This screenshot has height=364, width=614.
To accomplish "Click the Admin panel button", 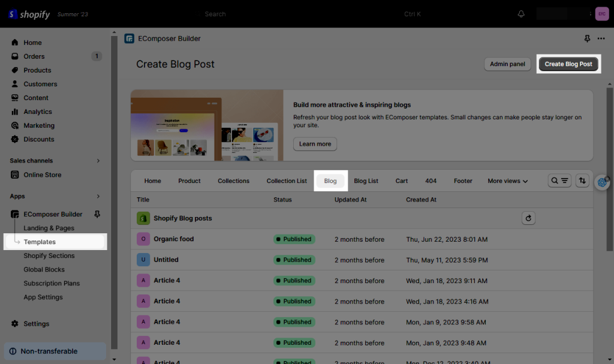I will point(507,64).
